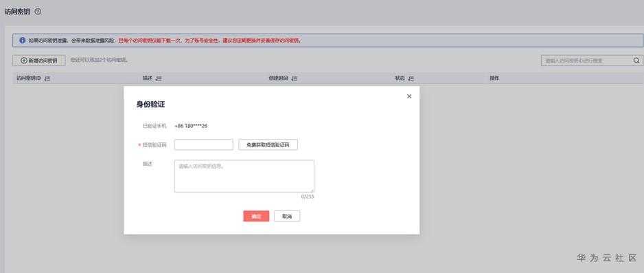Click the phone number +86 180****26

click(191, 126)
